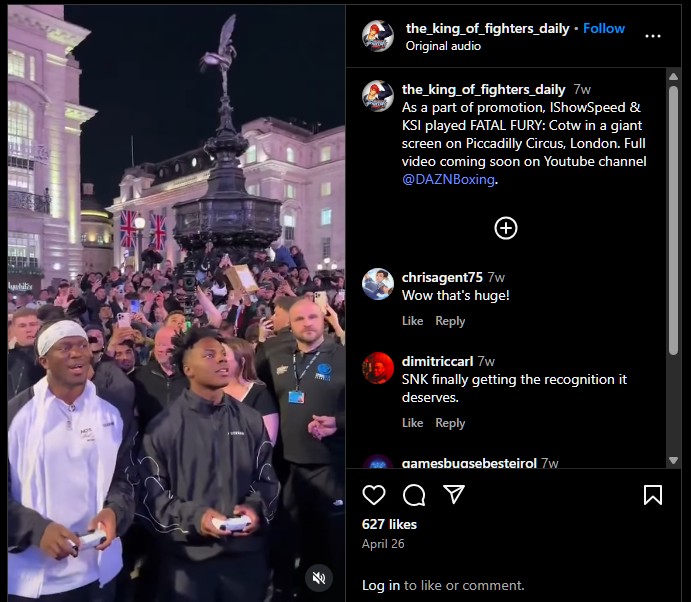The image size is (691, 602).
Task: Unmute the video audio
Action: tap(319, 578)
